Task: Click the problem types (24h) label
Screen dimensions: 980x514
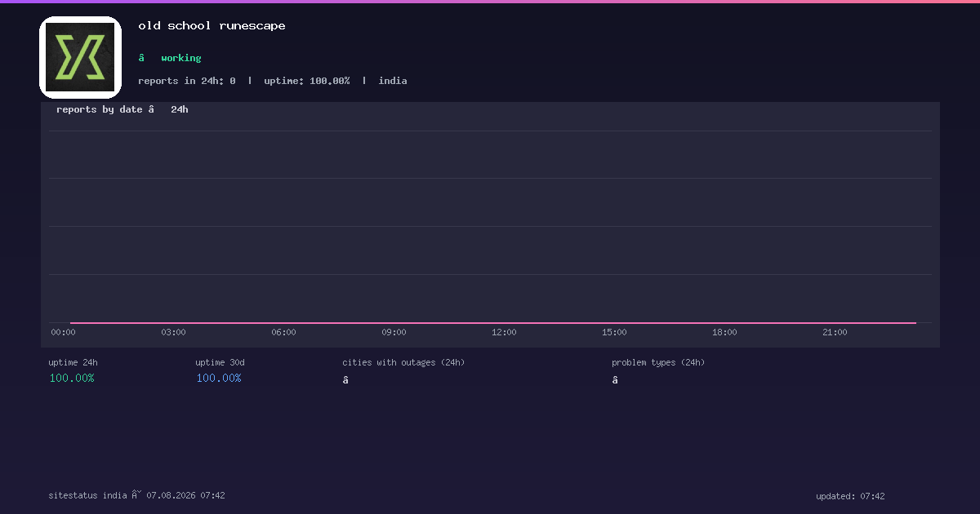Action: click(x=658, y=362)
